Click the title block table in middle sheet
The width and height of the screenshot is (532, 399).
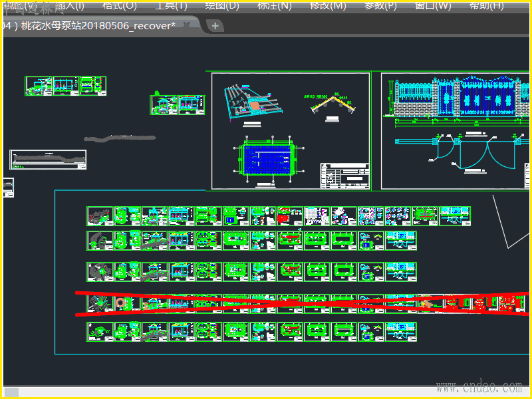(x=344, y=176)
